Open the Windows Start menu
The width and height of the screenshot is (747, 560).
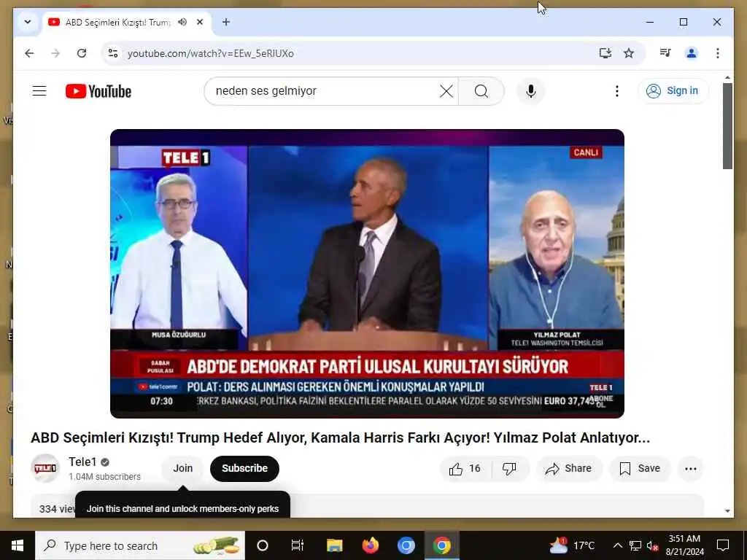[x=18, y=545]
